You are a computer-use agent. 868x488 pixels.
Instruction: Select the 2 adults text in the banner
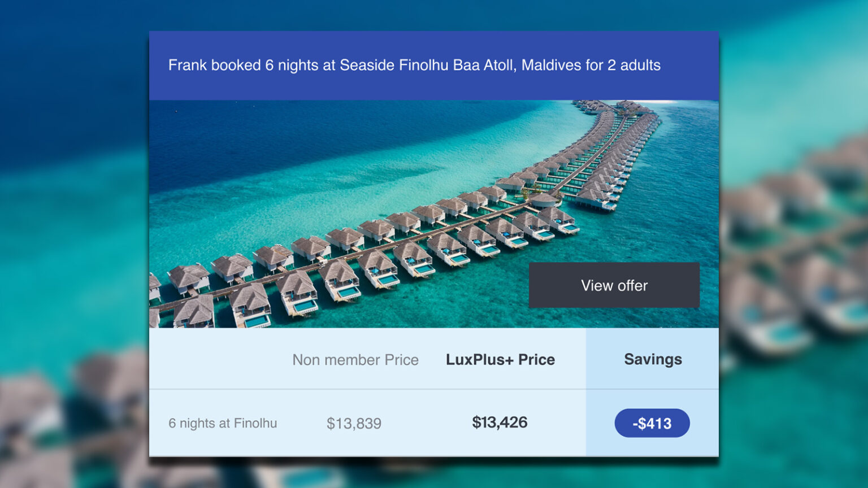click(635, 65)
